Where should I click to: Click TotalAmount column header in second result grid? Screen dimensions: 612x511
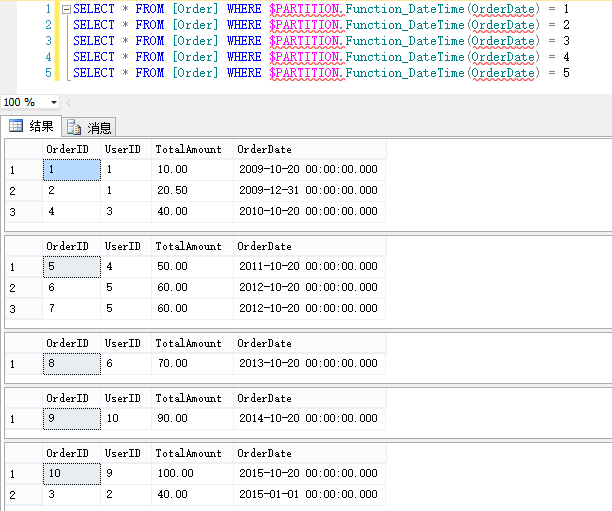188,246
